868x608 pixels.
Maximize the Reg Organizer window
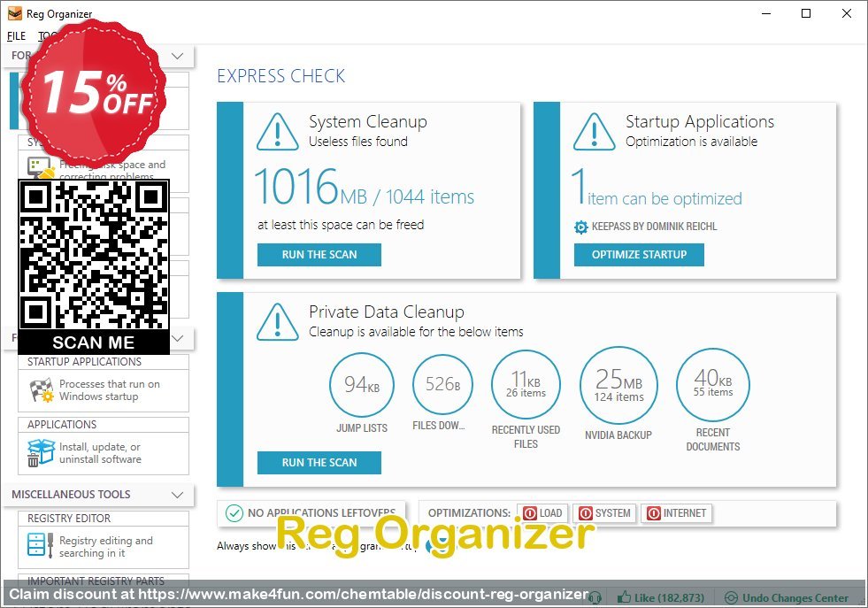coord(806,14)
